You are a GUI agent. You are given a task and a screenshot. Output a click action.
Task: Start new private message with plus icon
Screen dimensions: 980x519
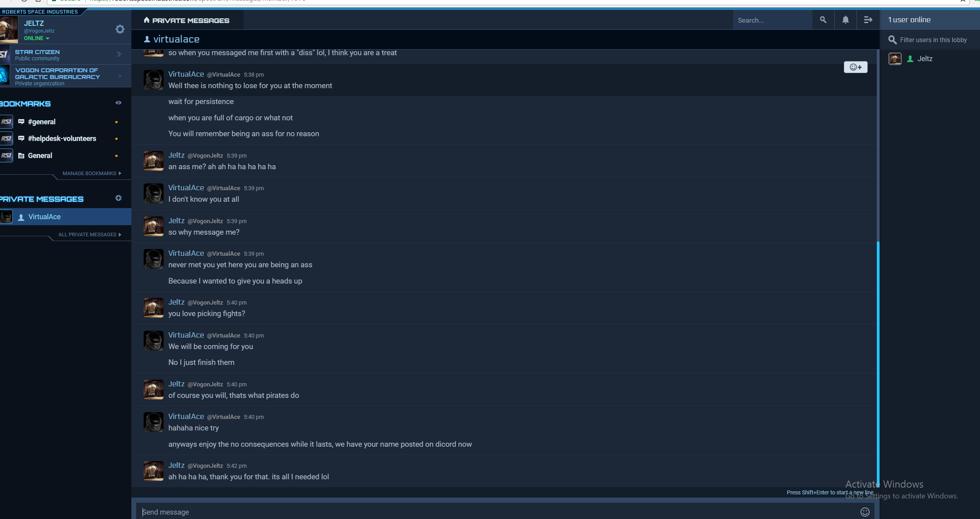pyautogui.click(x=118, y=198)
